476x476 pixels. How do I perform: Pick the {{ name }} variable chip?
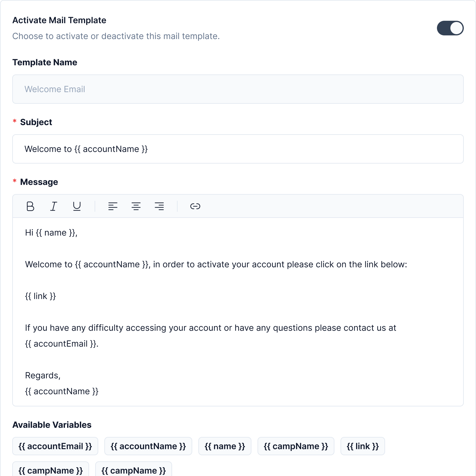[x=225, y=446]
